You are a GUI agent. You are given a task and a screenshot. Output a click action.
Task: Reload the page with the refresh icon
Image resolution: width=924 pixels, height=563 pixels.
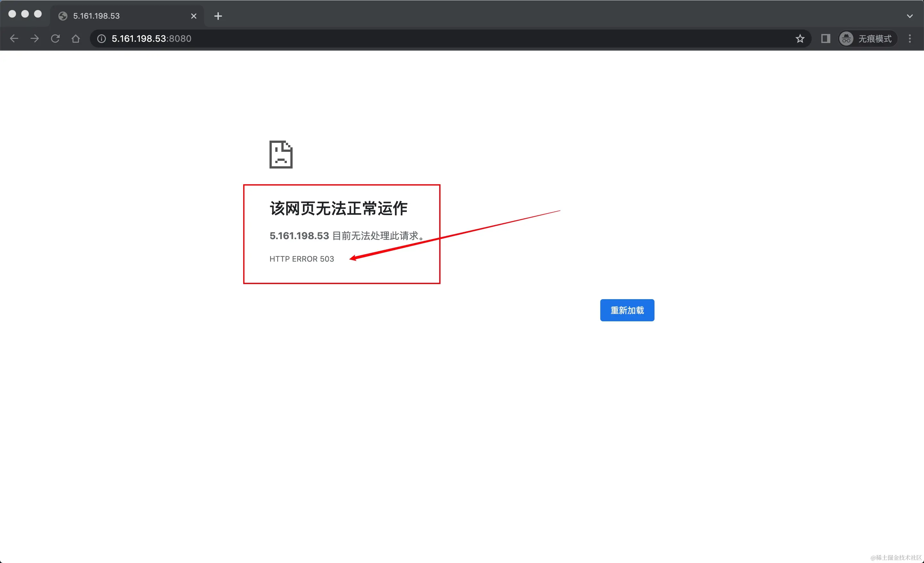click(x=55, y=39)
